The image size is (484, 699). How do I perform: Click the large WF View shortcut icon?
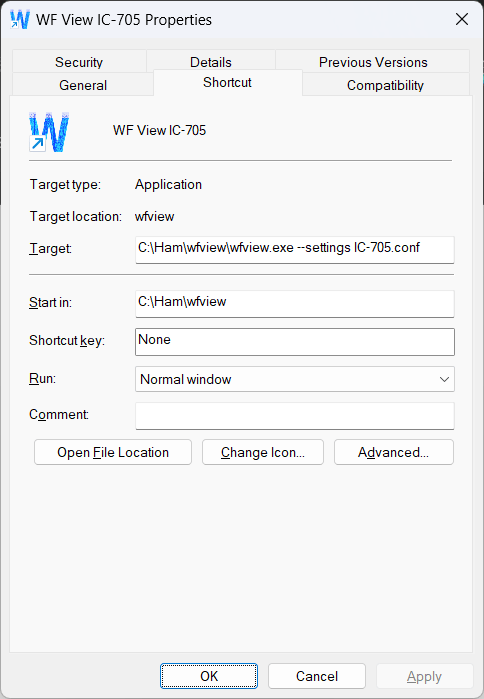[49, 132]
